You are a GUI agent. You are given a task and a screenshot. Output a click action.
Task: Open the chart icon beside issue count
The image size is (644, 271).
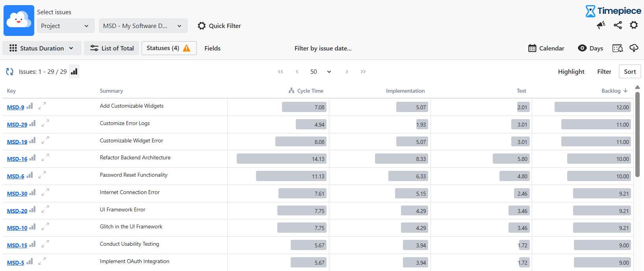coord(74,72)
